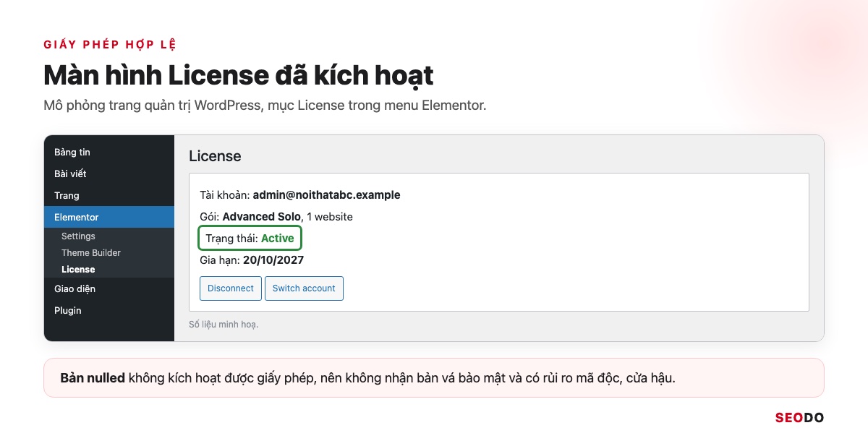Open Giao diện in the sidebar
This screenshot has height=441, width=868.
pos(109,289)
